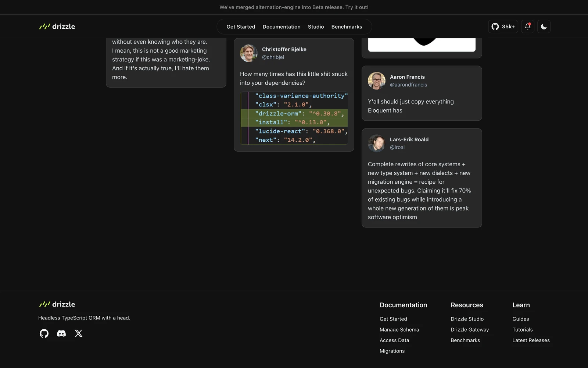Open Tutorials footer link
The image size is (588, 368).
click(x=523, y=330)
